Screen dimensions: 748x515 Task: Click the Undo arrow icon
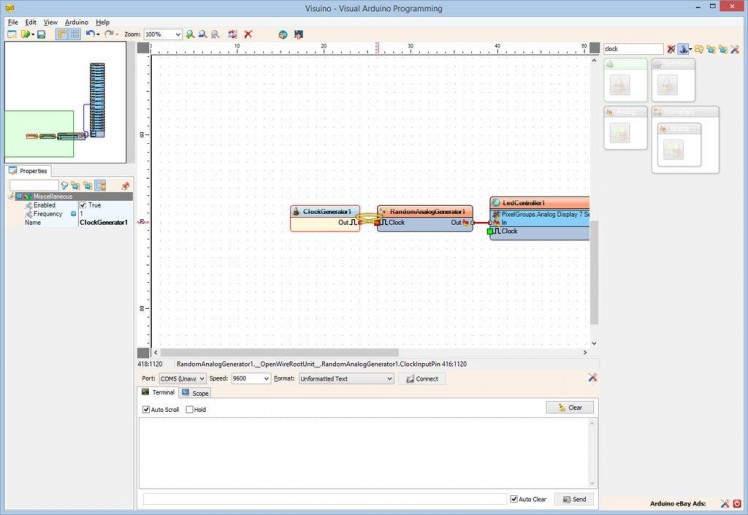[90, 34]
